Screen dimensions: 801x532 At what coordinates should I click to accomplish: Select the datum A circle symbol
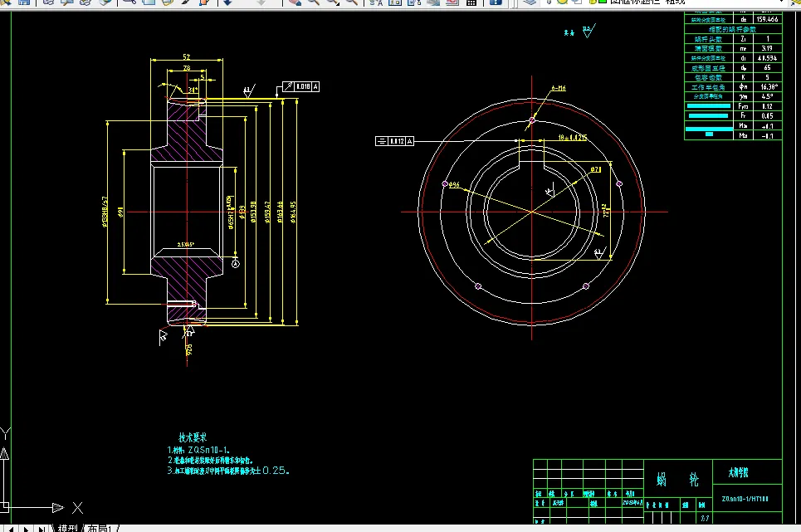[x=236, y=263]
